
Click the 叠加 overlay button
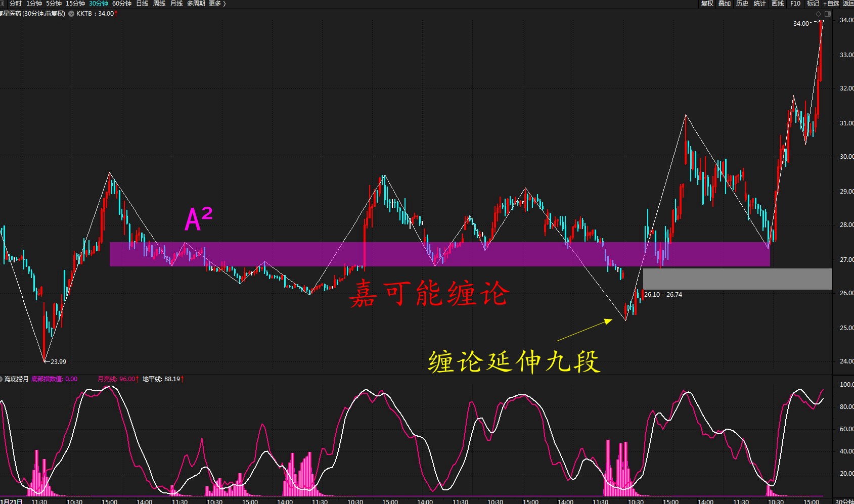(x=725, y=4)
